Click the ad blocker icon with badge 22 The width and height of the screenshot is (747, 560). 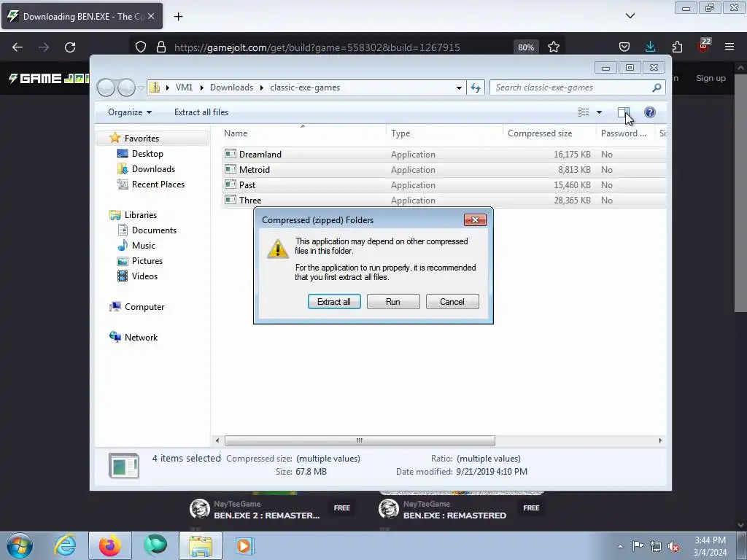[x=704, y=45]
